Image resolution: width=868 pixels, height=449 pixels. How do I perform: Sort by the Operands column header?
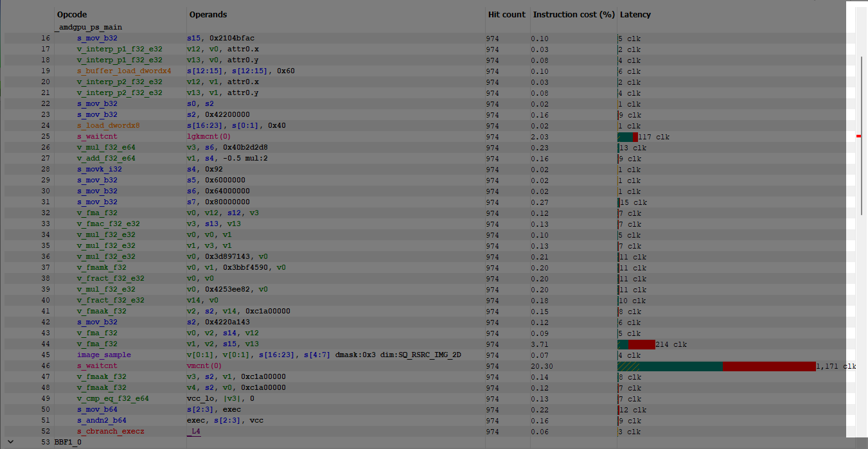[x=208, y=14]
